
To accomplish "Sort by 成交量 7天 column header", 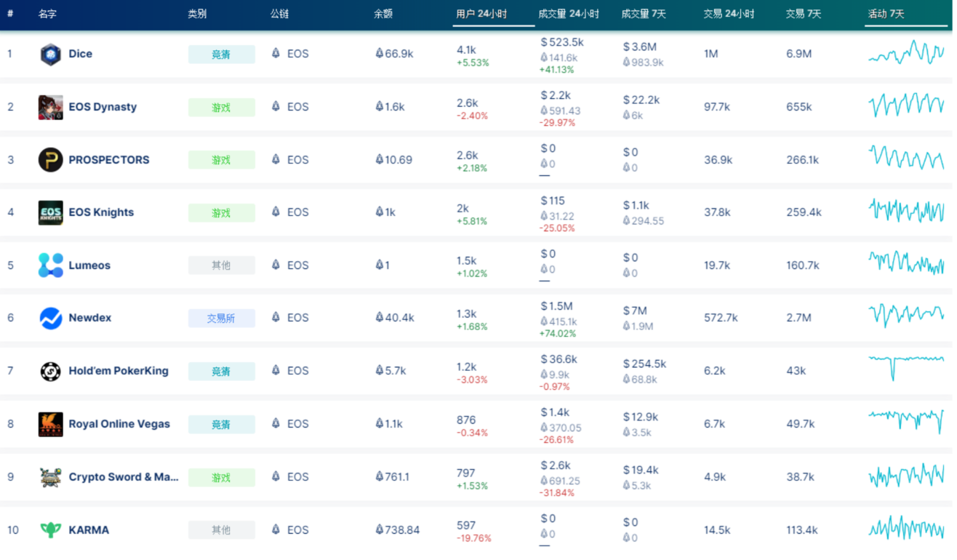I will (642, 14).
